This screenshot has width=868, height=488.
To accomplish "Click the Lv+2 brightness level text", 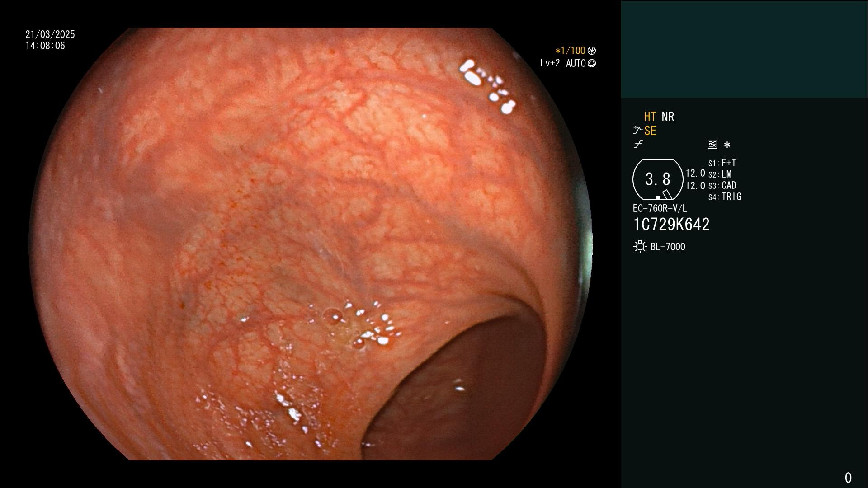I will pos(550,63).
